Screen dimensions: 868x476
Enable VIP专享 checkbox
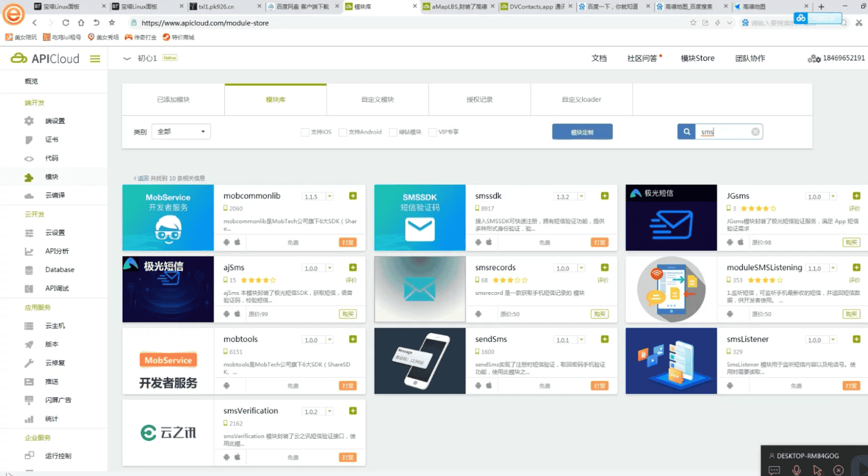click(433, 132)
